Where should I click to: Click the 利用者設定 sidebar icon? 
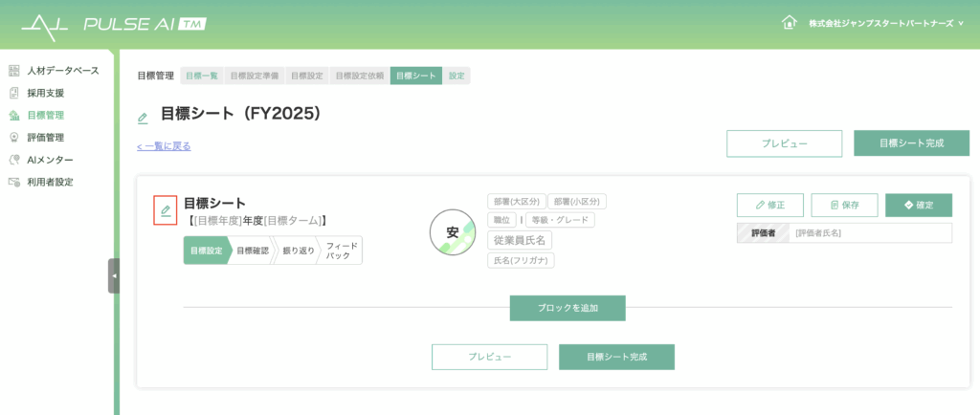tap(13, 182)
